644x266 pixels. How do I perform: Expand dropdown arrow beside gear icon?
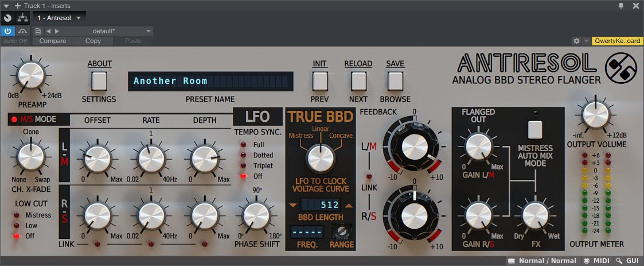coord(586,41)
